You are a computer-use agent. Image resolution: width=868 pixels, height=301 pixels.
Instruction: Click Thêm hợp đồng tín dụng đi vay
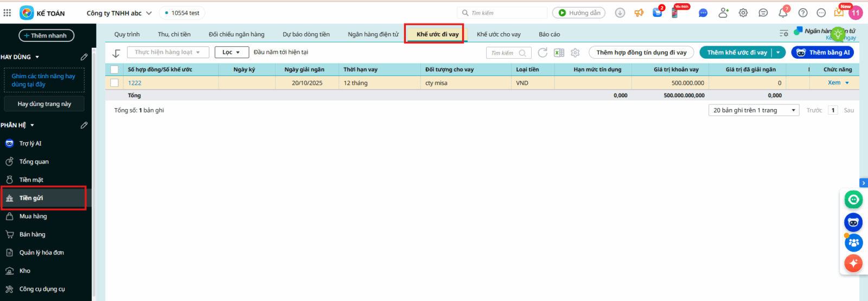tap(641, 53)
